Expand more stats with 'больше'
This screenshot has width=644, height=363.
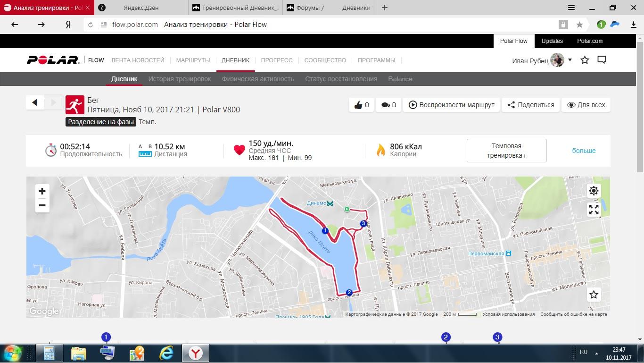[x=584, y=151]
